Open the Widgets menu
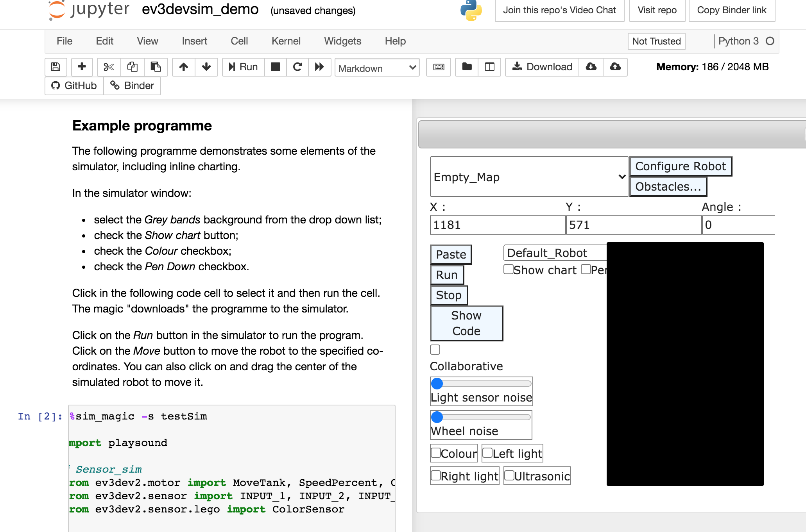Viewport: 806px width, 532px height. click(x=342, y=41)
